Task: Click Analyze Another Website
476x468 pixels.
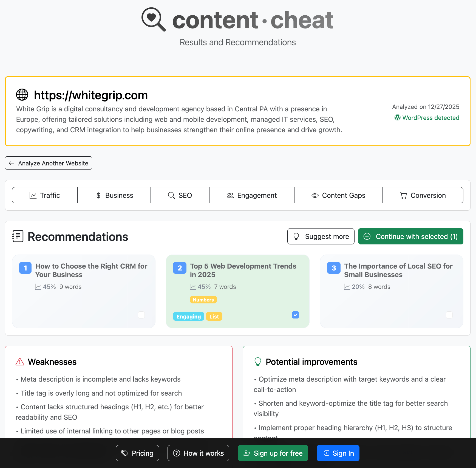Action: [48, 163]
